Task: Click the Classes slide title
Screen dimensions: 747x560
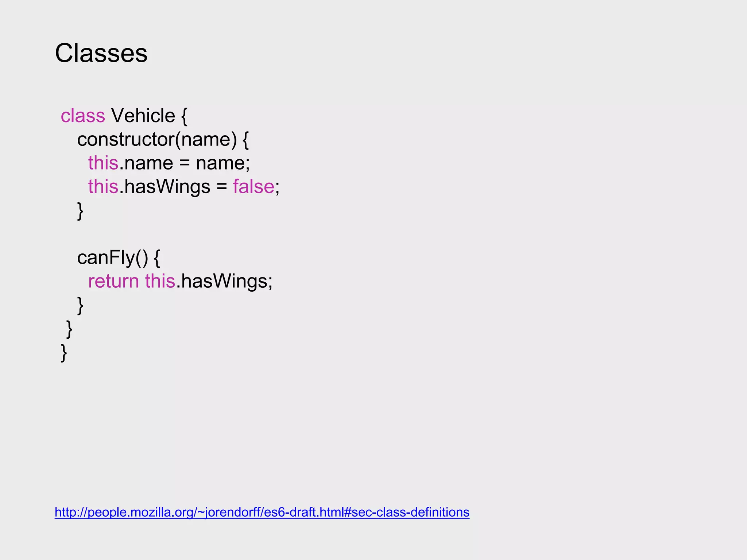Action: [101, 53]
